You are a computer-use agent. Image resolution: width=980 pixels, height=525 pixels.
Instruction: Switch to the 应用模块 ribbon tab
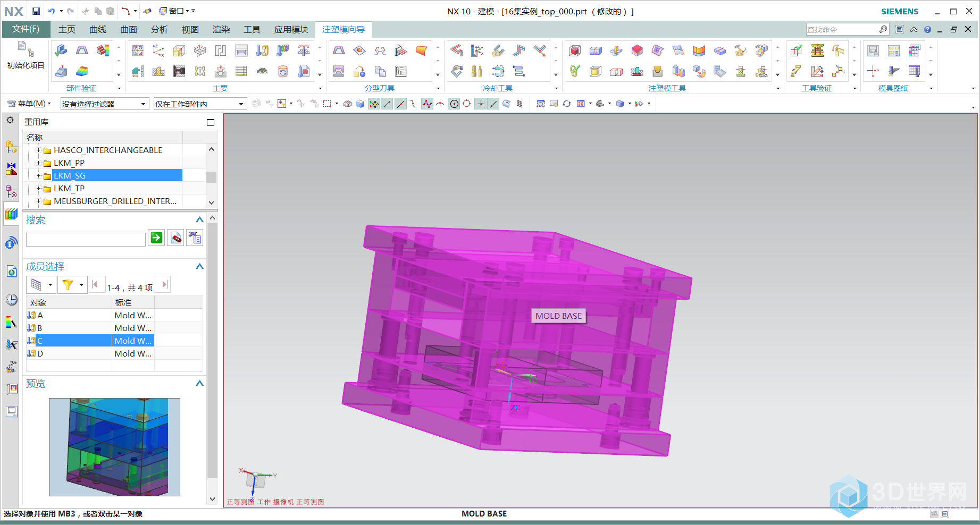[x=291, y=30]
